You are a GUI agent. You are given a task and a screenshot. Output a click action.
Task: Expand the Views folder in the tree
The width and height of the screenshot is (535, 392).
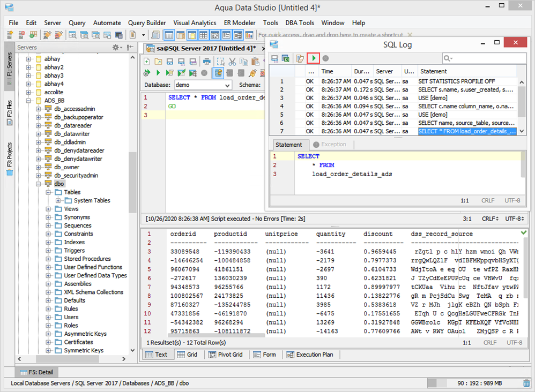pos(49,209)
